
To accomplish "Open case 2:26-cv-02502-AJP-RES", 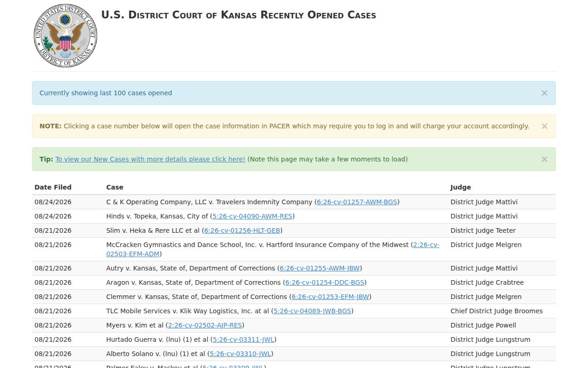I will (205, 325).
